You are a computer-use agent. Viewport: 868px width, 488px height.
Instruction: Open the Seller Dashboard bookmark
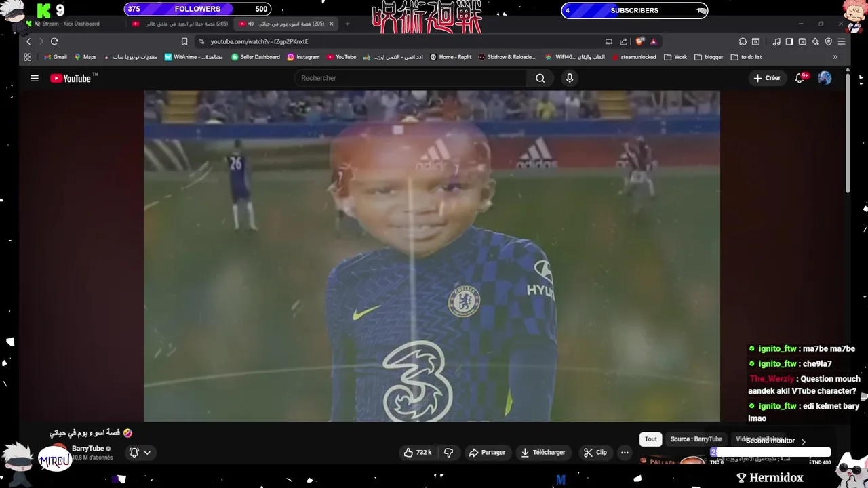[x=256, y=57]
